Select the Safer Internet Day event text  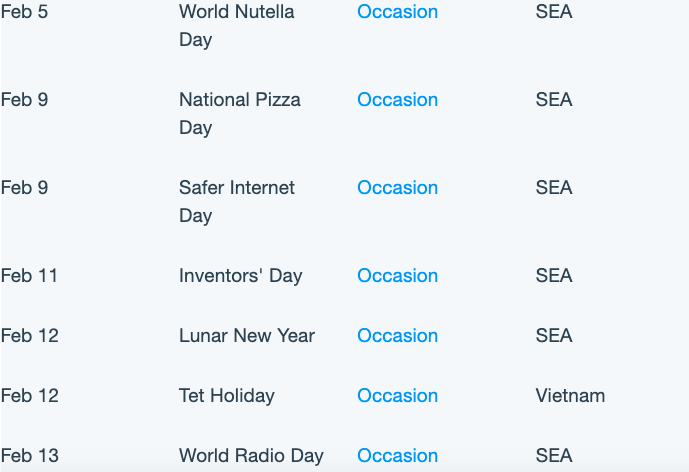[x=236, y=201]
